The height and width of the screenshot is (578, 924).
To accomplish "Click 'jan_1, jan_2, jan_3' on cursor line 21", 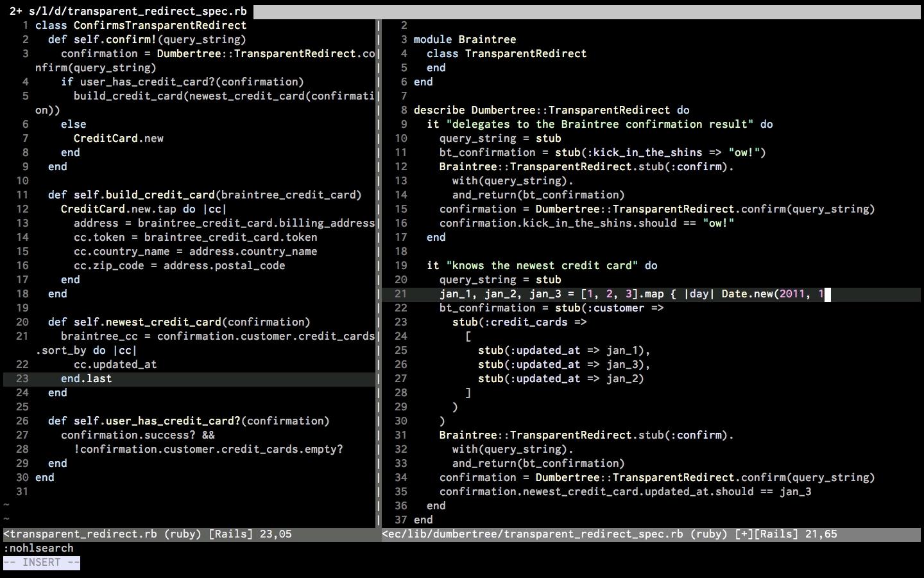I will [501, 293].
